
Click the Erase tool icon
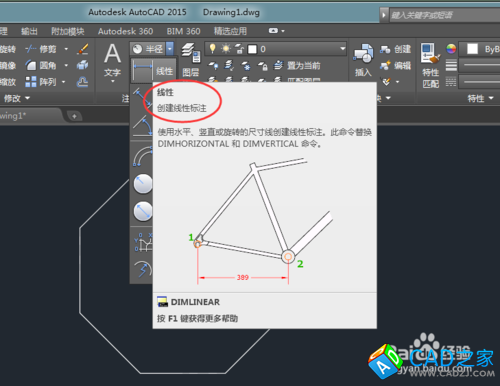click(x=82, y=49)
